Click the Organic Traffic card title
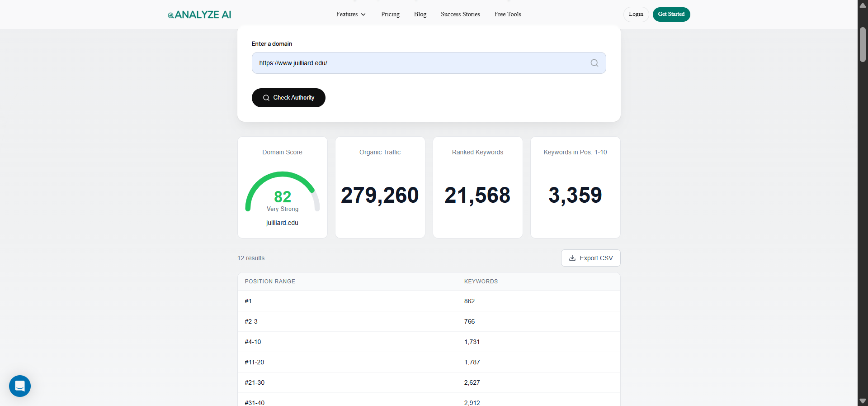Screen dimensions: 868x406 click(x=380, y=152)
